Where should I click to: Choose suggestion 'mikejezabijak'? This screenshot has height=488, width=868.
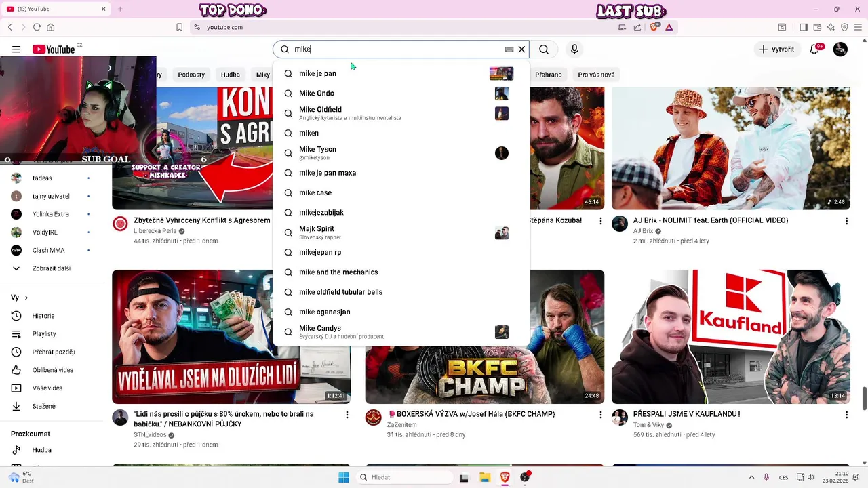401,213
